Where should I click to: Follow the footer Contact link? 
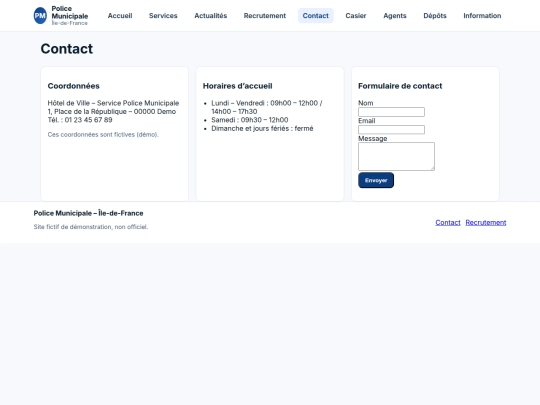(x=448, y=222)
